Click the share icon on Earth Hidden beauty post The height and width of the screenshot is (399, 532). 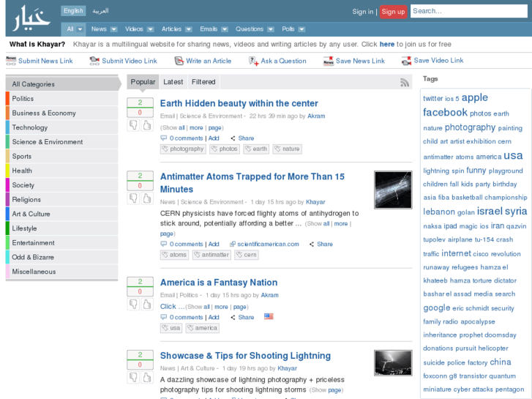(x=233, y=138)
